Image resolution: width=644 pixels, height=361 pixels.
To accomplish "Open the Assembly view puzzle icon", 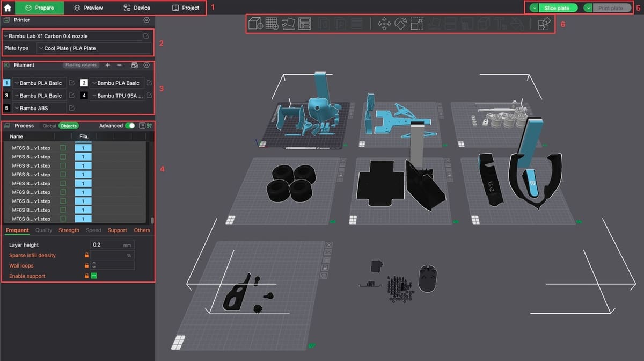I will 544,24.
